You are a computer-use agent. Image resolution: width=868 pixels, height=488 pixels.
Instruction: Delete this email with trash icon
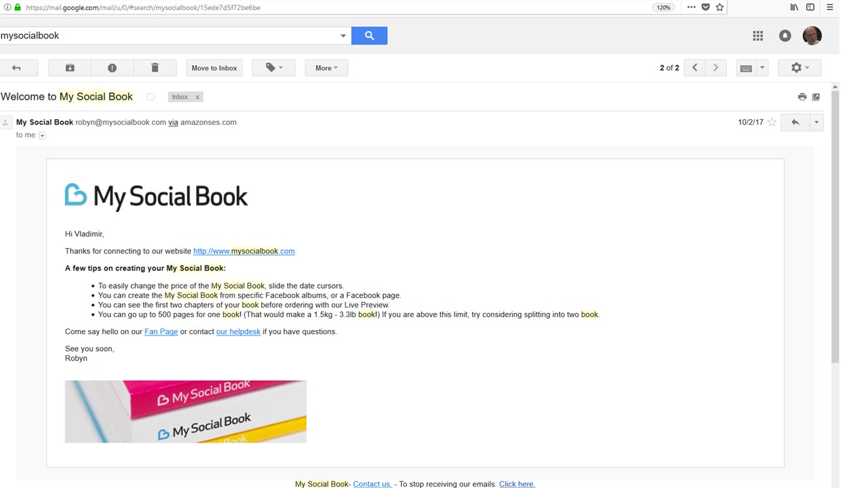[x=155, y=68]
